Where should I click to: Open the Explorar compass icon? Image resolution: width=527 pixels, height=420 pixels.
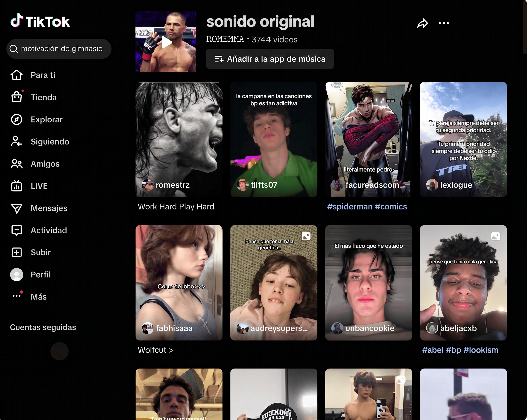pyautogui.click(x=17, y=120)
